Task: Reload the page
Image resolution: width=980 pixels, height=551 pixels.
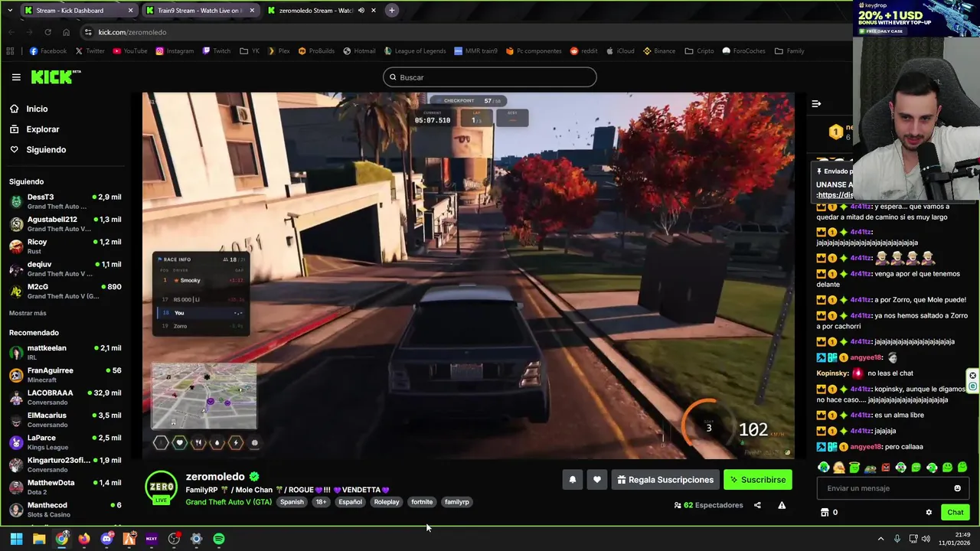Action: pos(47,32)
